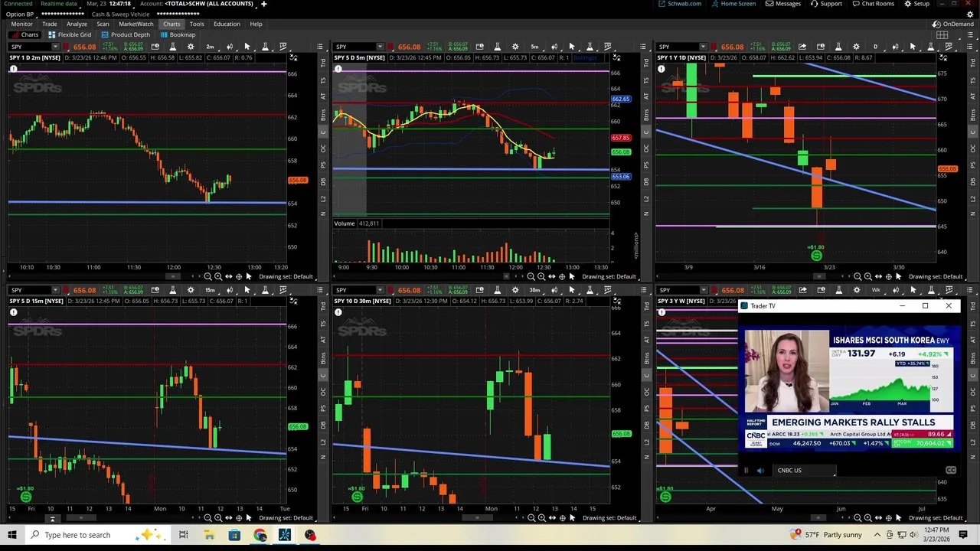Viewport: 980px width, 551px height.
Task: Open Drawing set Default under SPY 5m chart
Action: pos(609,276)
